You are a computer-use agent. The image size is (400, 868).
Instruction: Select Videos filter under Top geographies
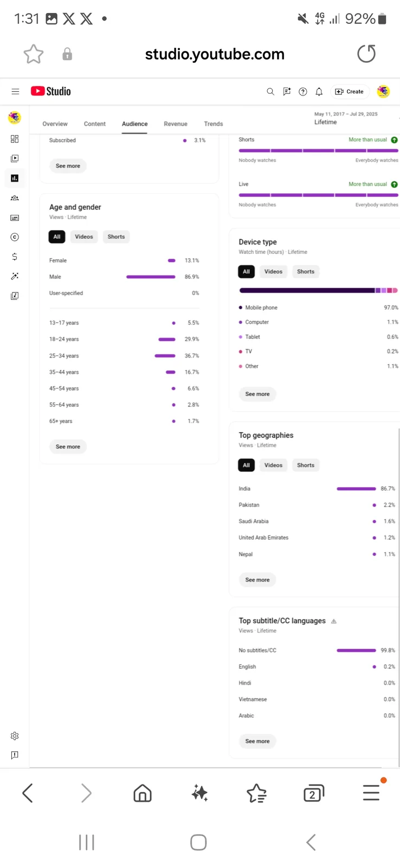coord(273,465)
